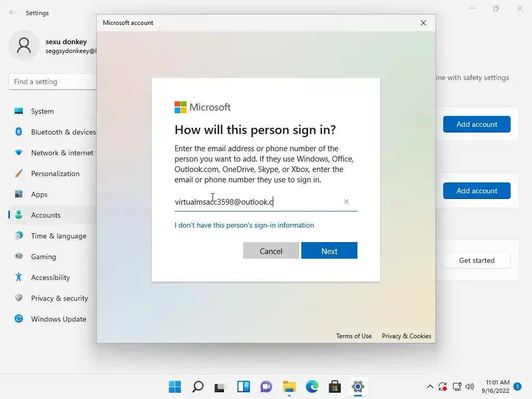This screenshot has height=399, width=532.
Task: Open Privacy & security settings
Action: (52, 298)
